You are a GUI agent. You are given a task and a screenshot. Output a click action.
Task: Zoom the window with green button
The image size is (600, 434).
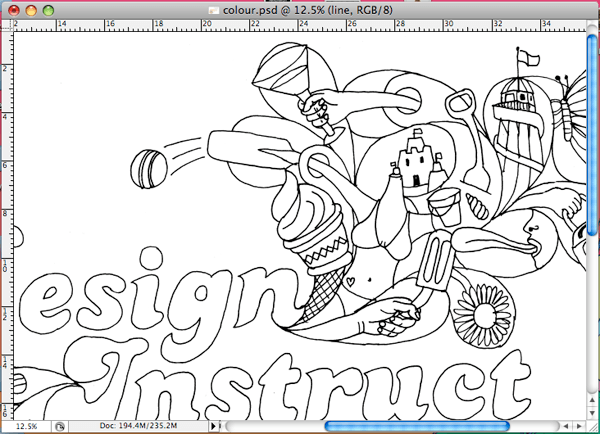coord(48,10)
